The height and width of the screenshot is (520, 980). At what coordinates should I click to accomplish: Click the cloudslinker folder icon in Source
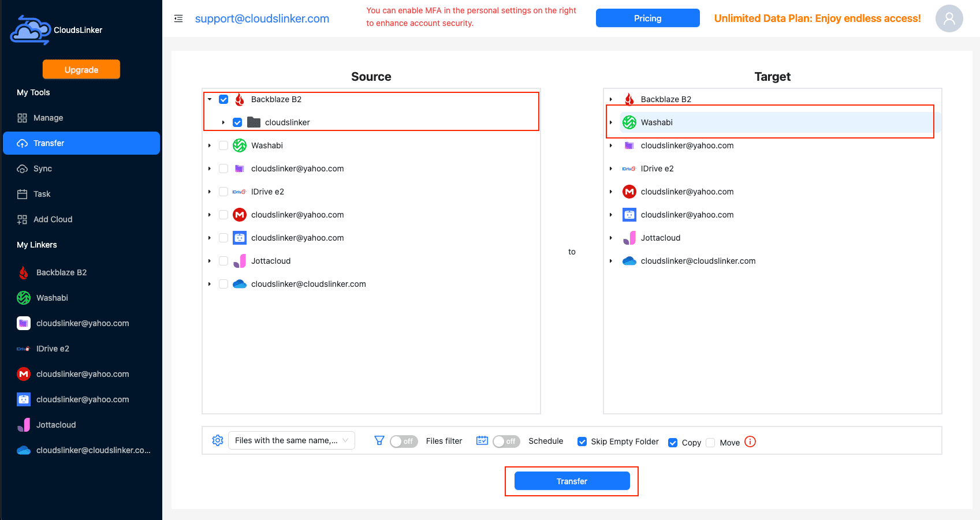pyautogui.click(x=254, y=122)
